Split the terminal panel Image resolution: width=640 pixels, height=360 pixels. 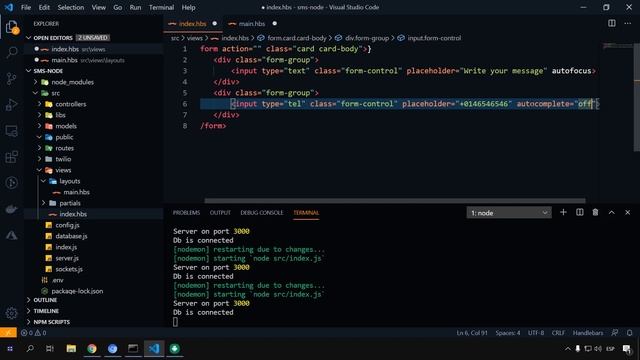click(x=580, y=212)
